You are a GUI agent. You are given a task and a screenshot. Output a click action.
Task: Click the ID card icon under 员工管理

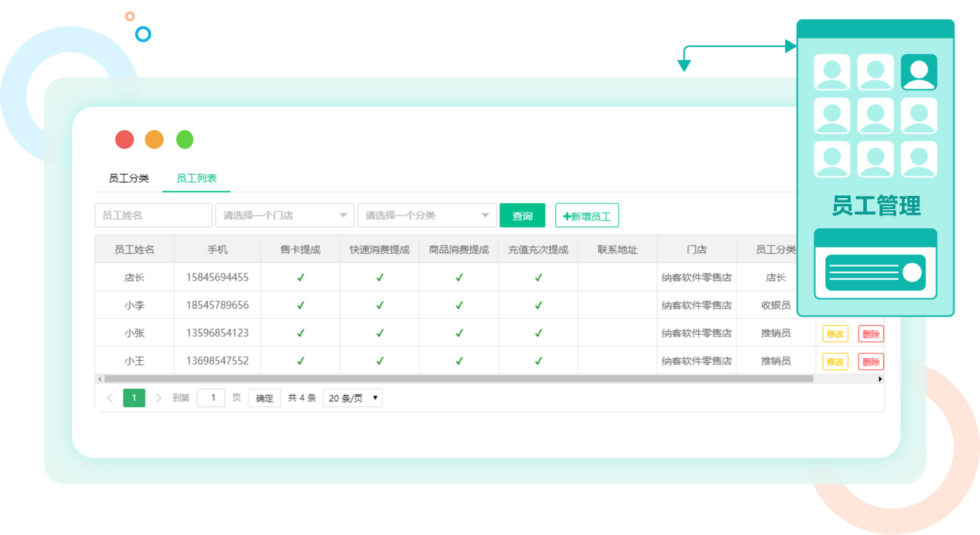tap(875, 273)
